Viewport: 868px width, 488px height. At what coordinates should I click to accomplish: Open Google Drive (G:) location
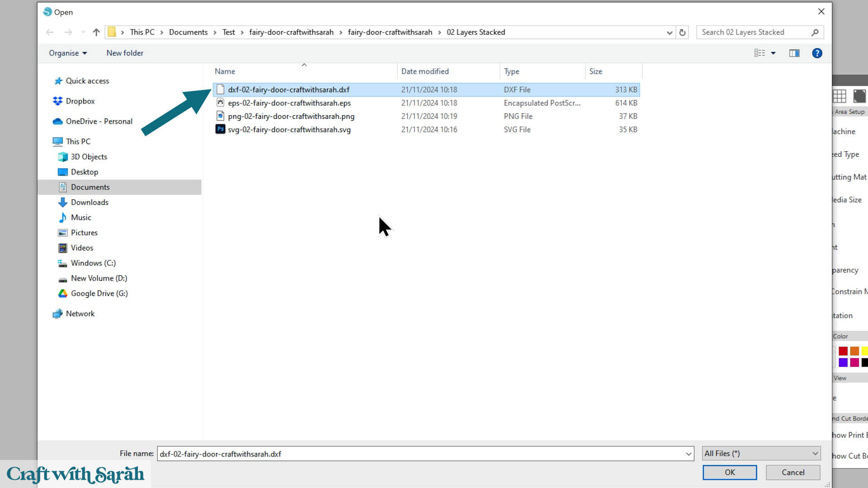tap(99, 293)
